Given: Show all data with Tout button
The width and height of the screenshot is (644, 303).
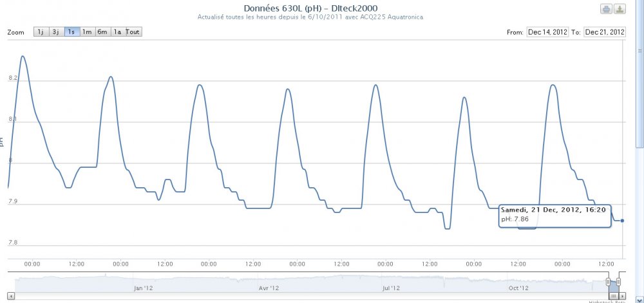Looking at the screenshot, I should 133,32.
